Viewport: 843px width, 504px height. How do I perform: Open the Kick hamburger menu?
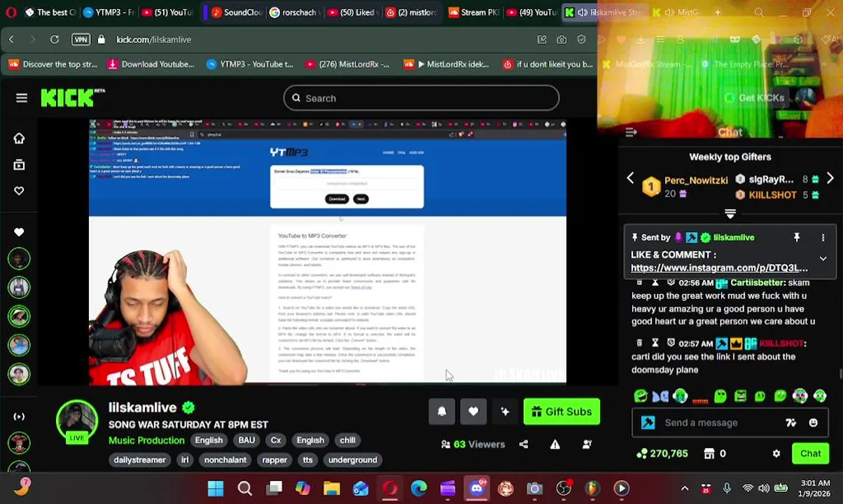tap(22, 98)
